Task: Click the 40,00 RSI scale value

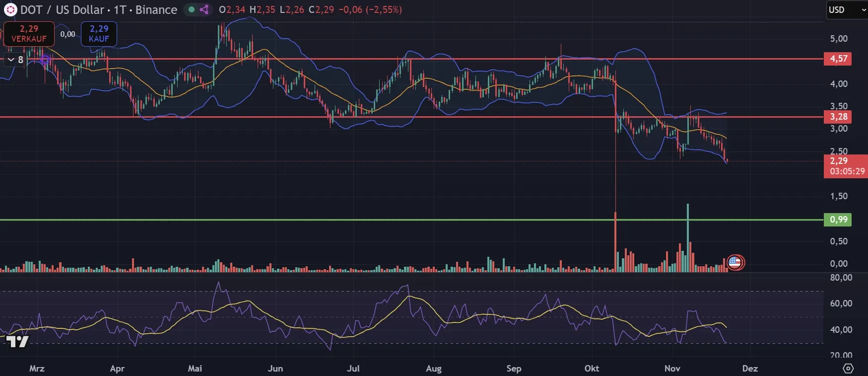Action: pyautogui.click(x=841, y=329)
